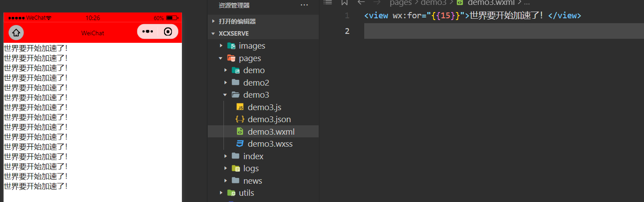Navigate back with the left arrow
Image resolution: width=644 pixels, height=202 pixels.
361,3
